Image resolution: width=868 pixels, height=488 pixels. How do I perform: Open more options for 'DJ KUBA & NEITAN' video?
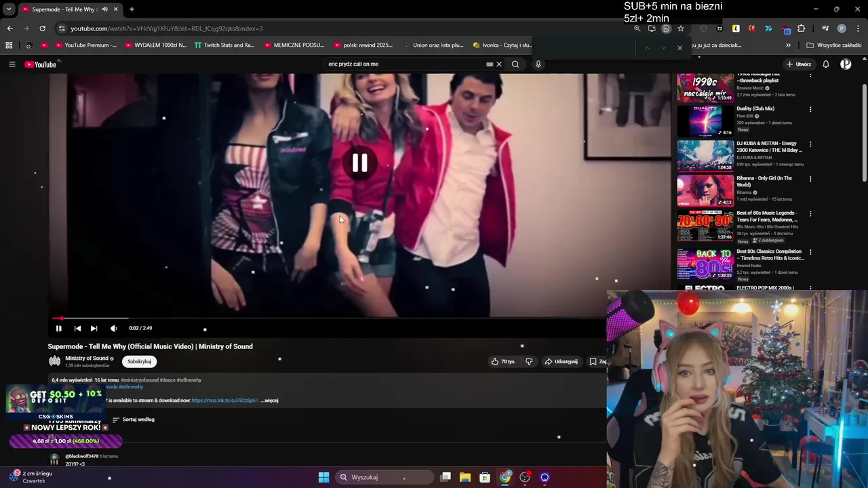click(x=810, y=144)
